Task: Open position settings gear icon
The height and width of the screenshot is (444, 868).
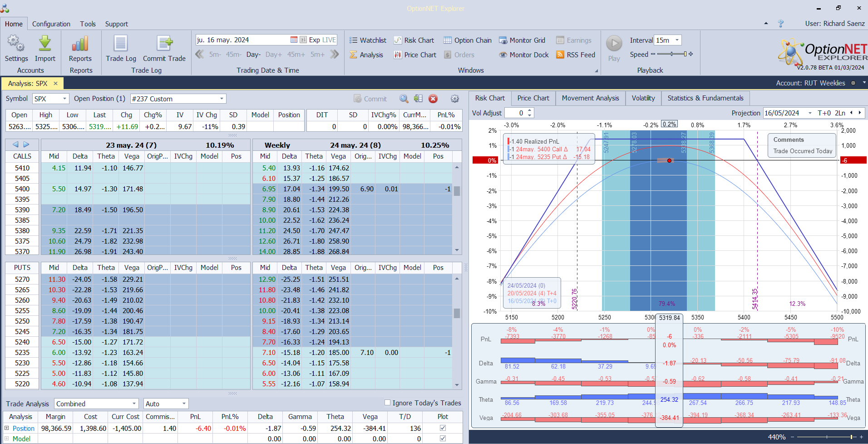Action: [x=454, y=99]
